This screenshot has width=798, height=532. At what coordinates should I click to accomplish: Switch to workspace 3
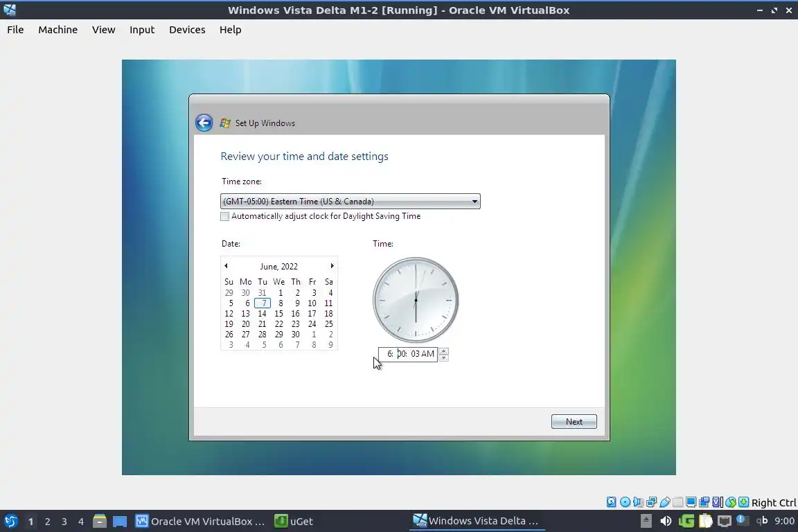64,522
